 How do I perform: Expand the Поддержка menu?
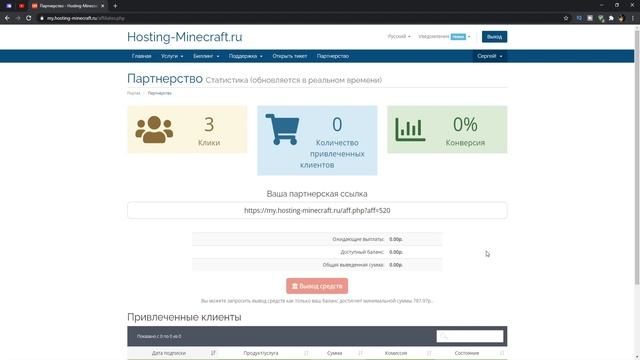click(x=245, y=56)
